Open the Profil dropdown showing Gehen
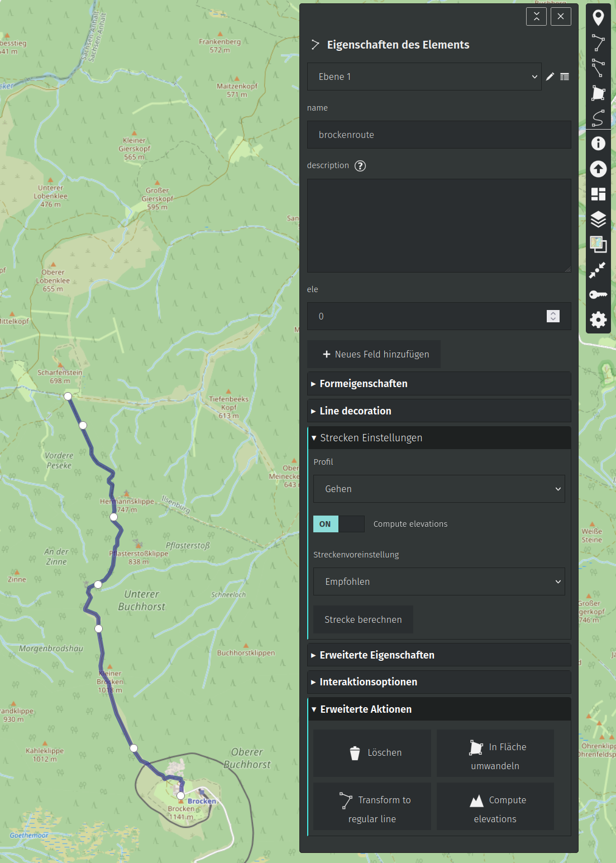The image size is (616, 863). coord(439,489)
